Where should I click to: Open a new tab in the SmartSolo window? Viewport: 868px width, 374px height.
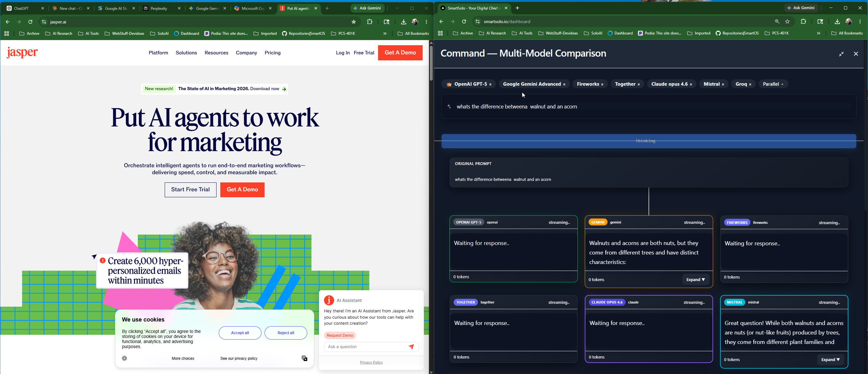[517, 8]
